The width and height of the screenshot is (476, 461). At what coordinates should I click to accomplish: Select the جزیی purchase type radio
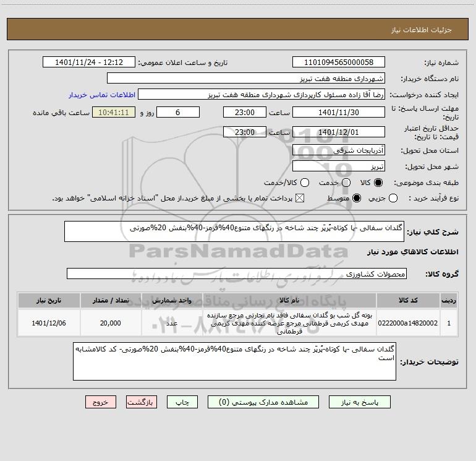[393, 198]
